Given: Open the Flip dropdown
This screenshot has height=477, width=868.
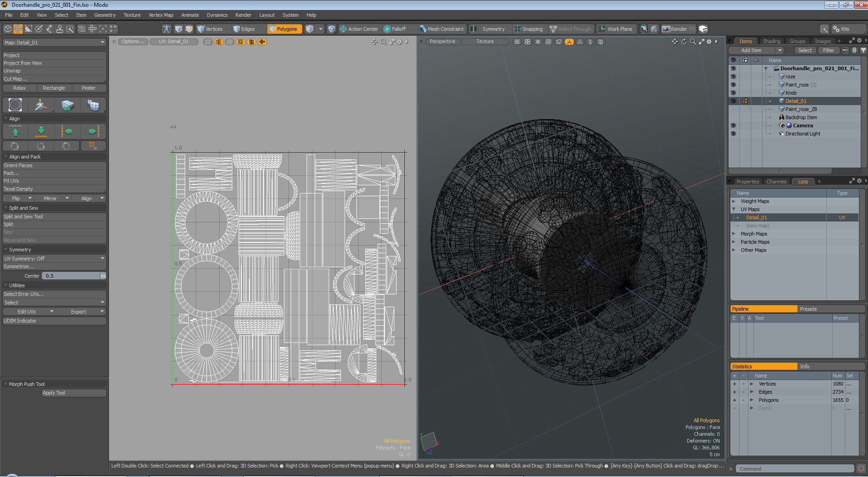Looking at the screenshot, I should (x=19, y=198).
